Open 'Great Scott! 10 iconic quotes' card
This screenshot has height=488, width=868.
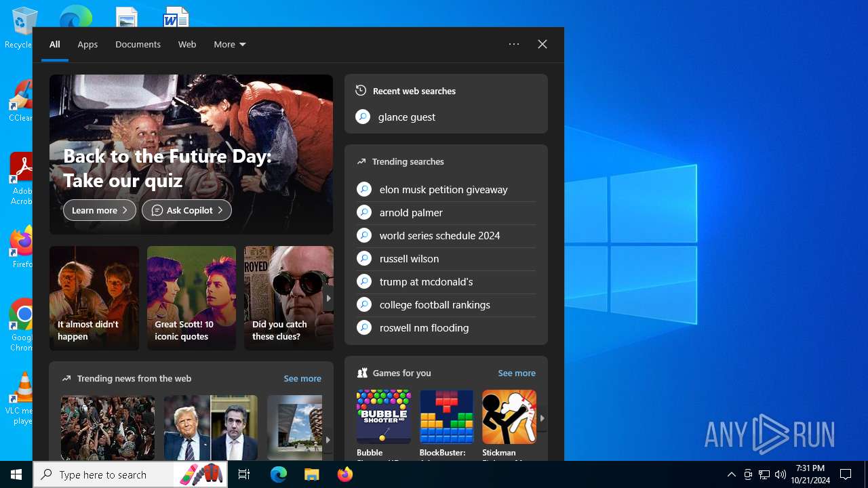191,298
